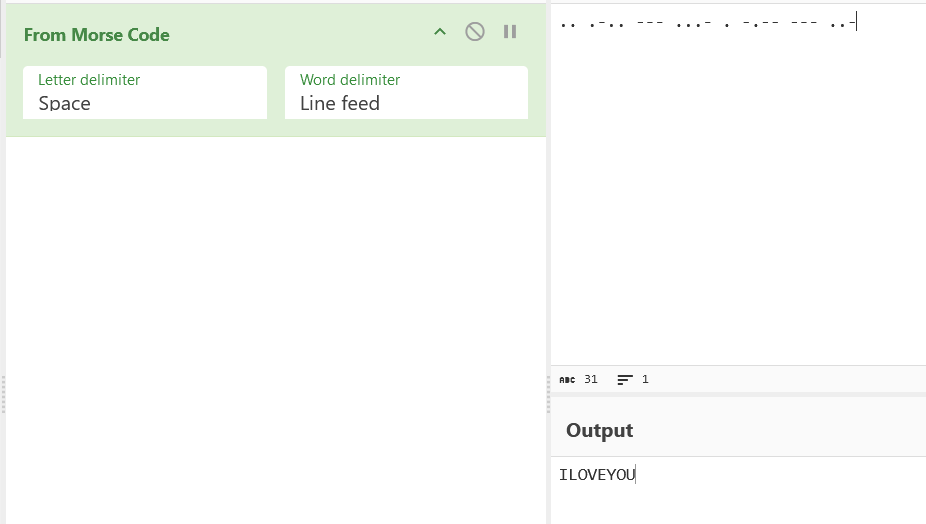Click the number 31 character count
This screenshot has width=926, height=524.
click(x=591, y=380)
